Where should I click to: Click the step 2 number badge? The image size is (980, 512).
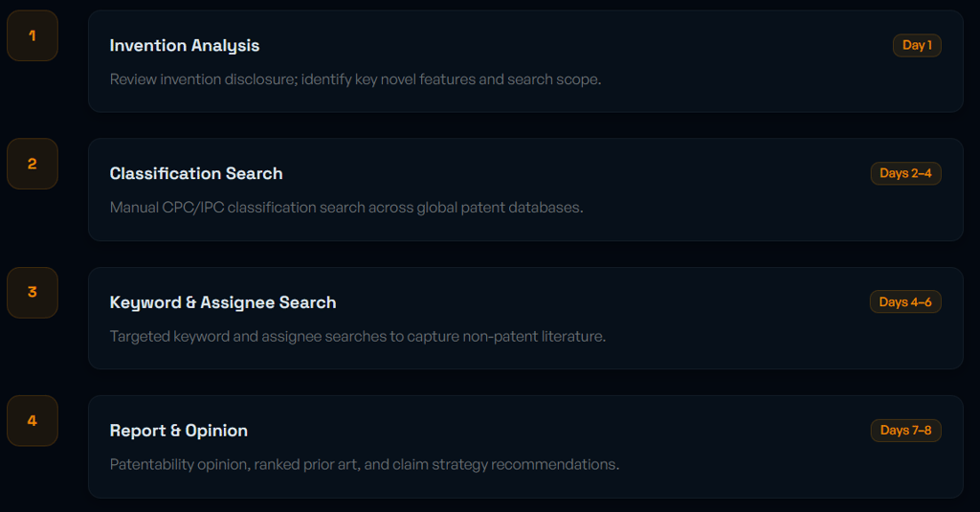33,164
